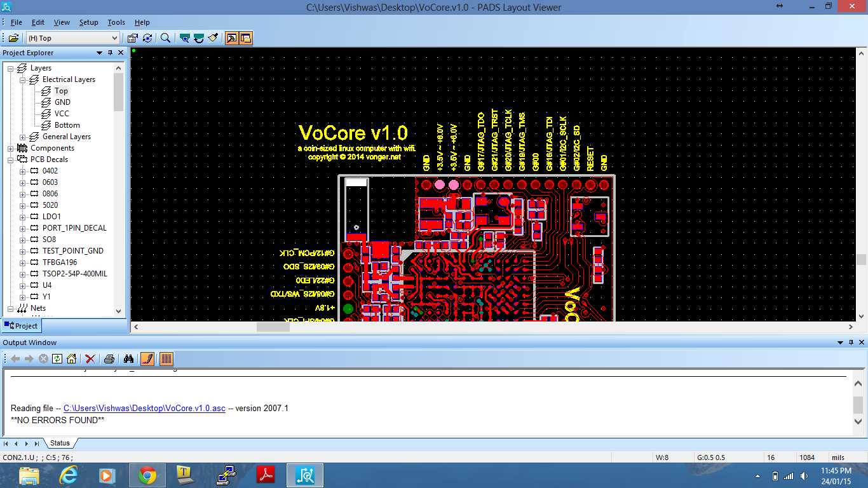Click the Output Window refresh icon
The image size is (868, 488).
click(x=57, y=358)
